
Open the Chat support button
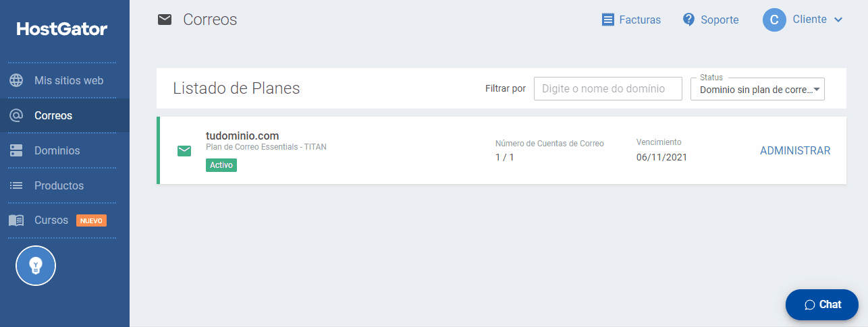pos(822,305)
